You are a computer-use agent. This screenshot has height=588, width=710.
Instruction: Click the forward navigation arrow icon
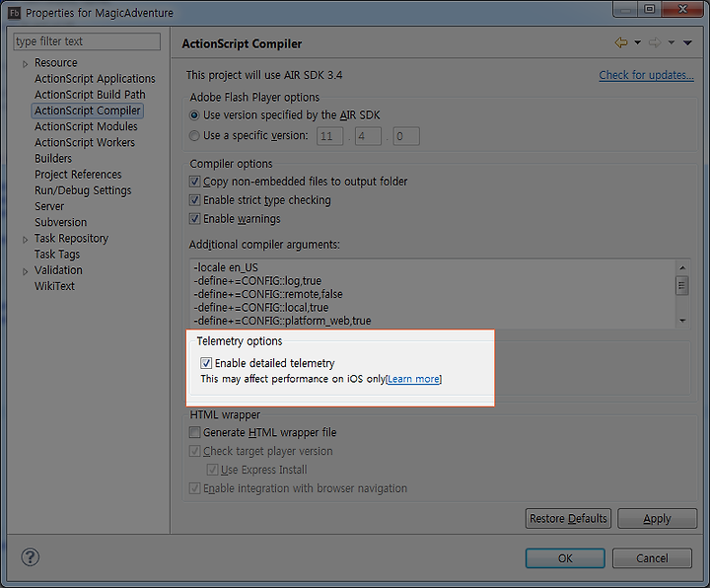(655, 43)
